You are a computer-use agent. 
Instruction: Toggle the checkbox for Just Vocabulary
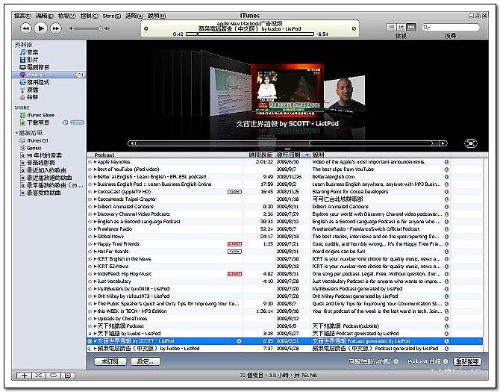(90, 281)
